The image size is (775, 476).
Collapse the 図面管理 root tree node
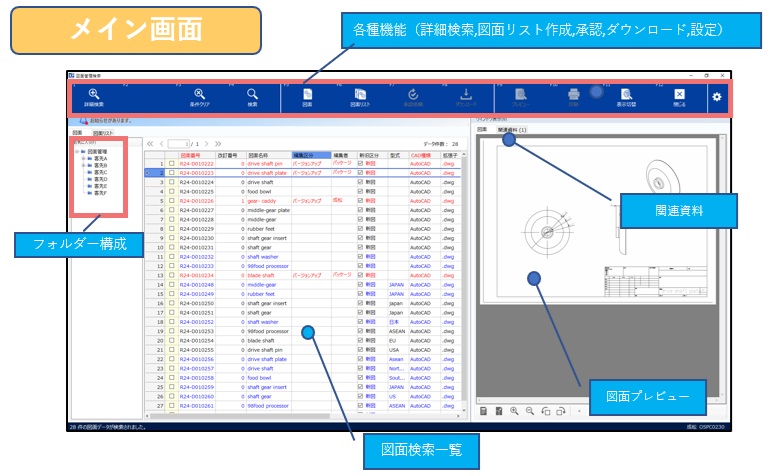[77, 152]
